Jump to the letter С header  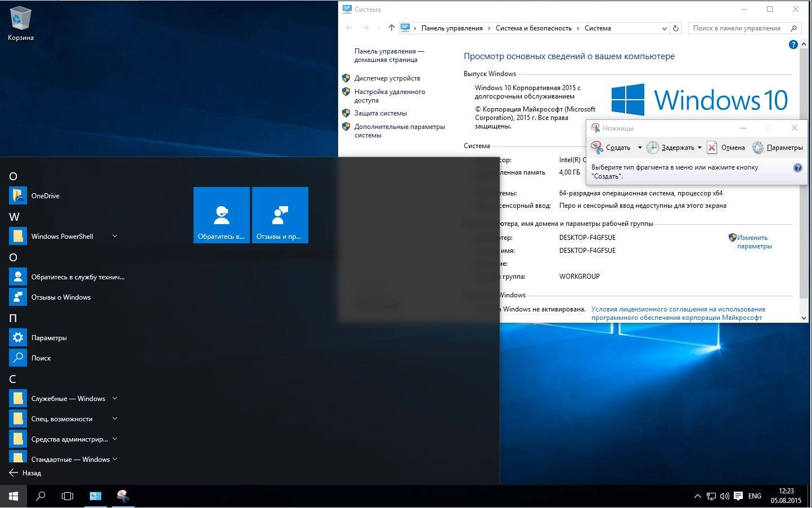click(x=12, y=379)
